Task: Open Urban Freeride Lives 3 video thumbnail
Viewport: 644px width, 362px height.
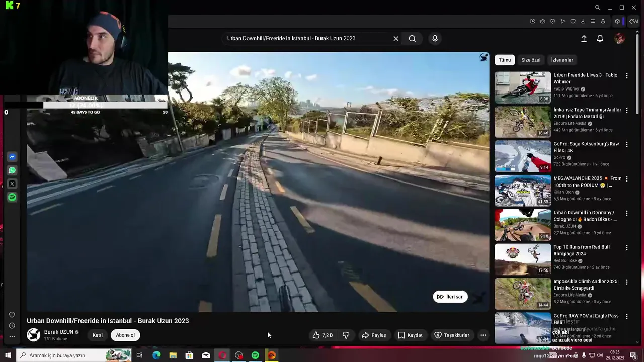Action: point(523,87)
